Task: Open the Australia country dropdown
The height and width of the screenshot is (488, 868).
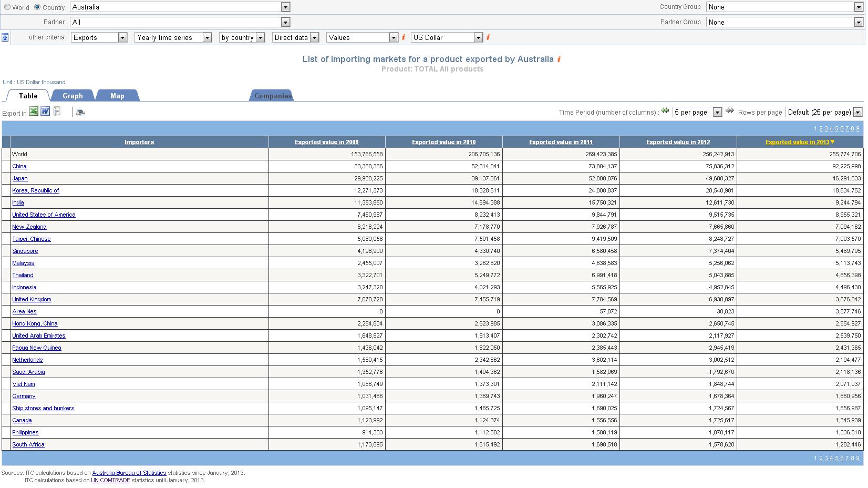Action: (x=180, y=7)
